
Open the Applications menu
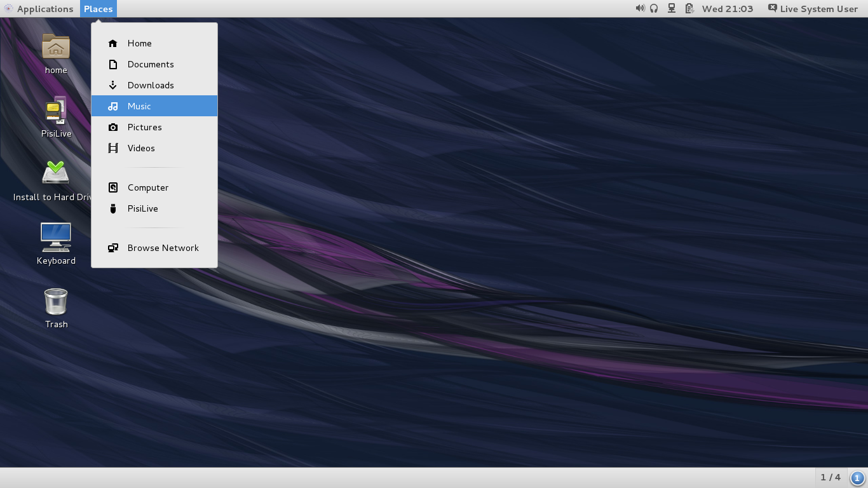point(39,8)
